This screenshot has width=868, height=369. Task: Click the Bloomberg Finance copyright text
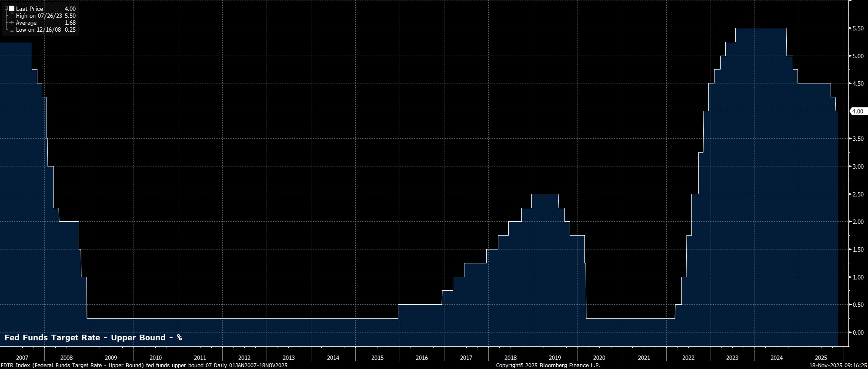coord(548,366)
